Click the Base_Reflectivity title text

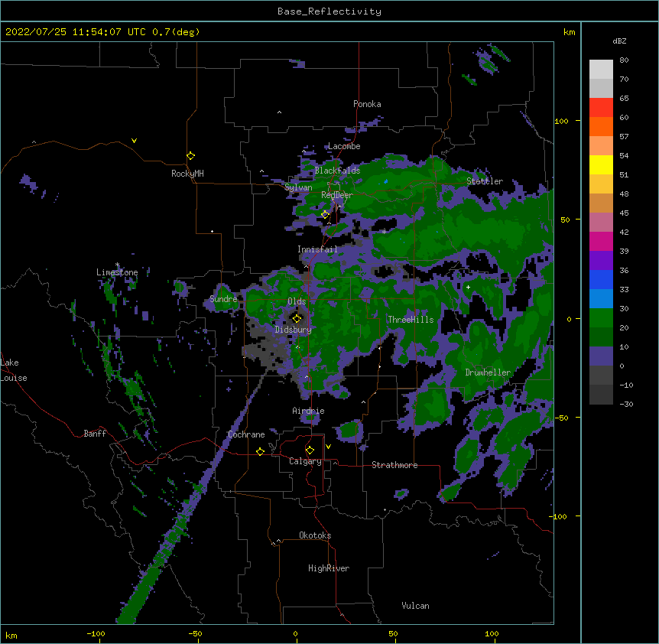click(x=329, y=11)
